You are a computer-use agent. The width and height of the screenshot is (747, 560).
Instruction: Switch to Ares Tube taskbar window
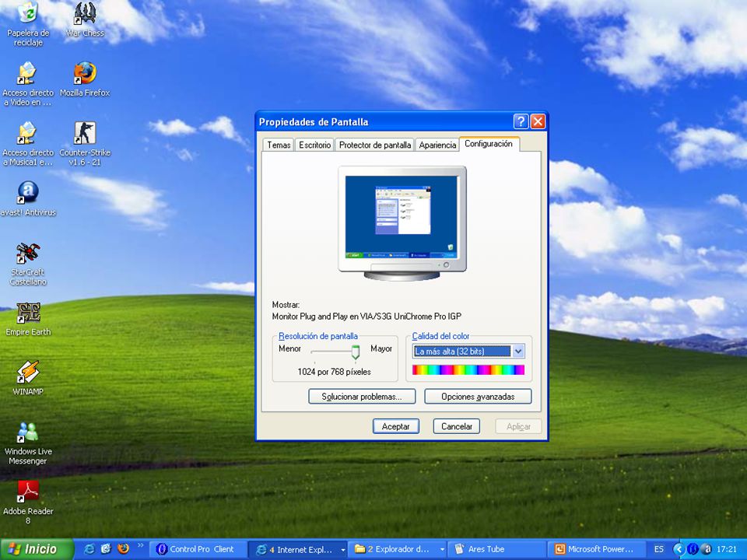pyautogui.click(x=497, y=550)
